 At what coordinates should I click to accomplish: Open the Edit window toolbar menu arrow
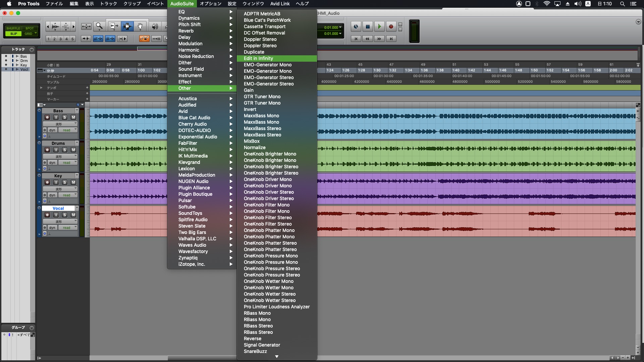click(x=638, y=22)
